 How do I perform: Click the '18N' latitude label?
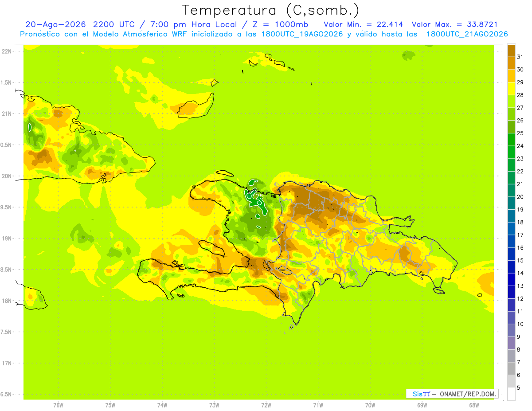[x=6, y=301]
